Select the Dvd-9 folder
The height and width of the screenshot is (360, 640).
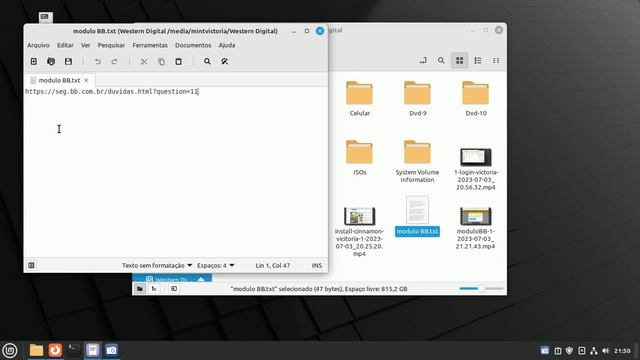tap(418, 99)
